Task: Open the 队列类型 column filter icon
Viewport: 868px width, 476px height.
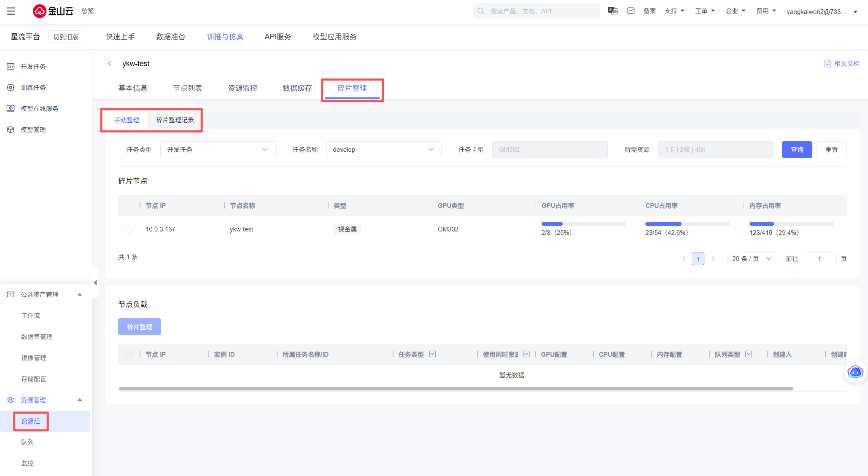Action: (x=749, y=354)
